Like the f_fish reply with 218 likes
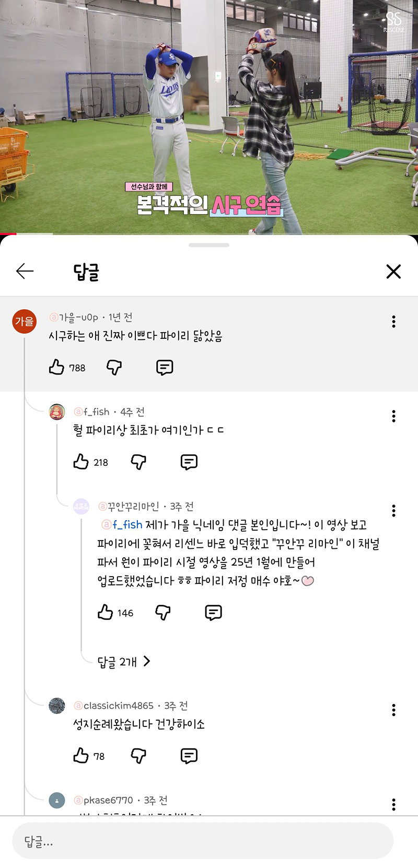This screenshot has width=418, height=868. pyautogui.click(x=81, y=462)
